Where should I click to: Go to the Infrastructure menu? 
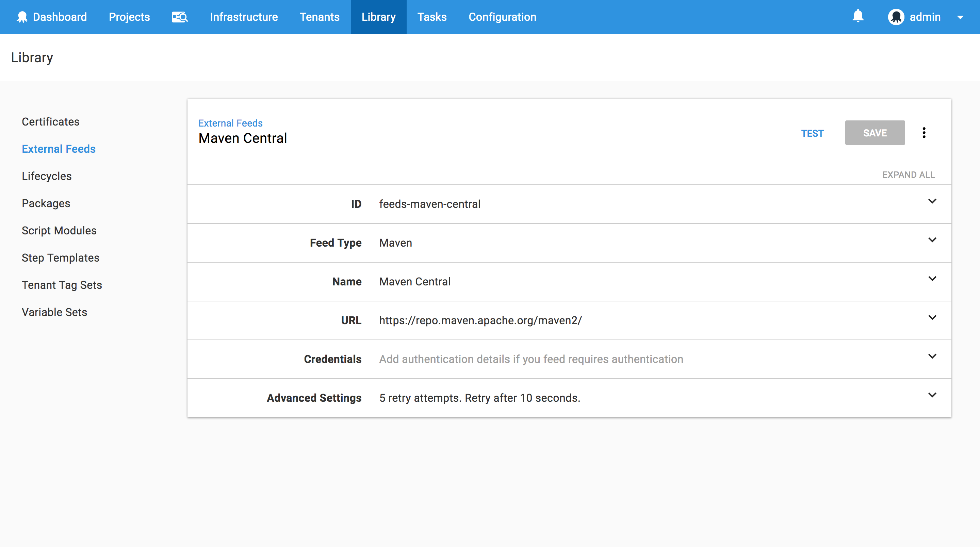coord(244,17)
